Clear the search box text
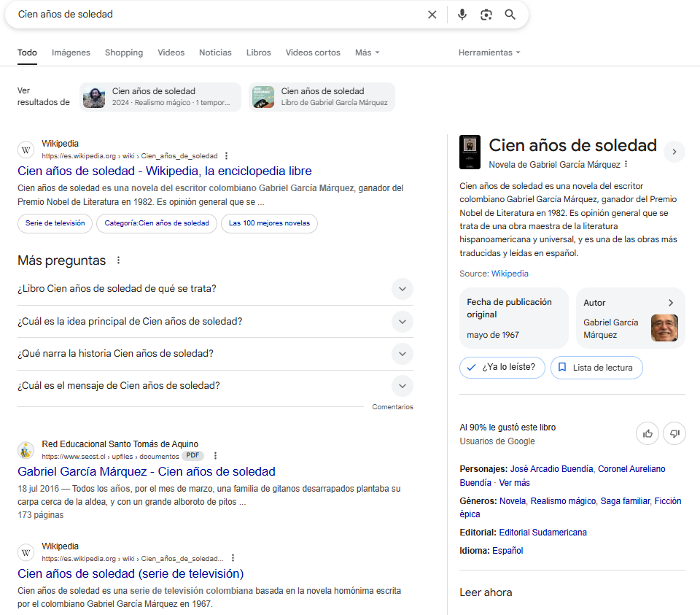 coord(432,15)
